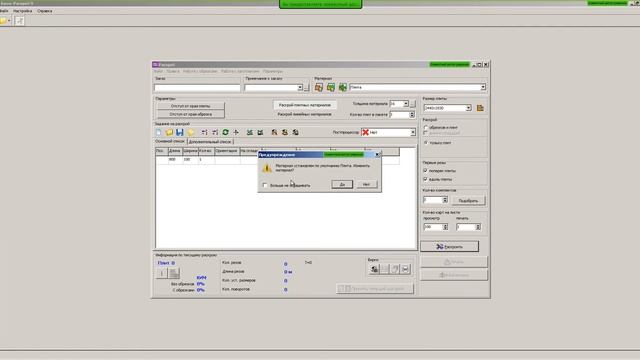This screenshot has width=640, height=360.
Task: Click the third green arrows material icon
Action: [343, 87]
